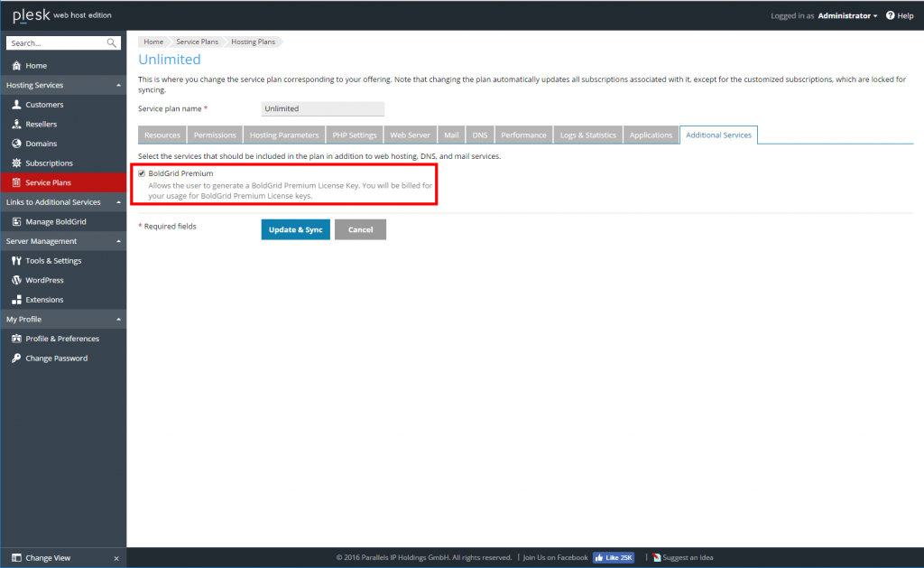Click the Cancel button
Screen dimensions: 924x568
pos(360,229)
